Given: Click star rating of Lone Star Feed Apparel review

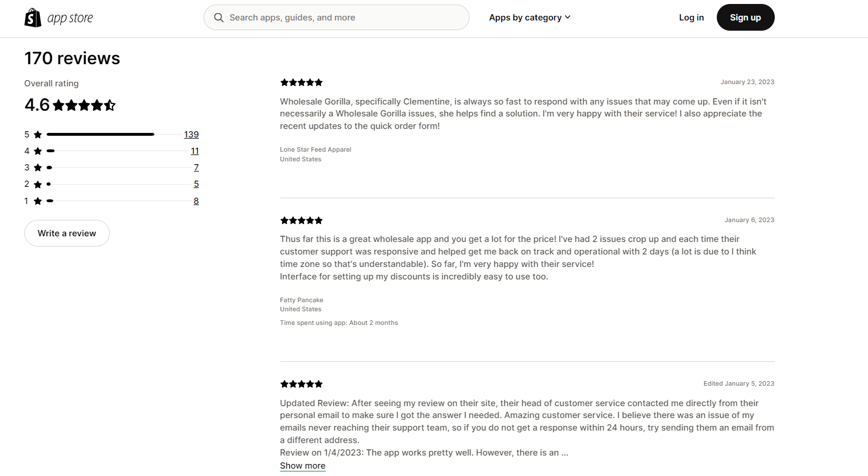Looking at the screenshot, I should (301, 82).
